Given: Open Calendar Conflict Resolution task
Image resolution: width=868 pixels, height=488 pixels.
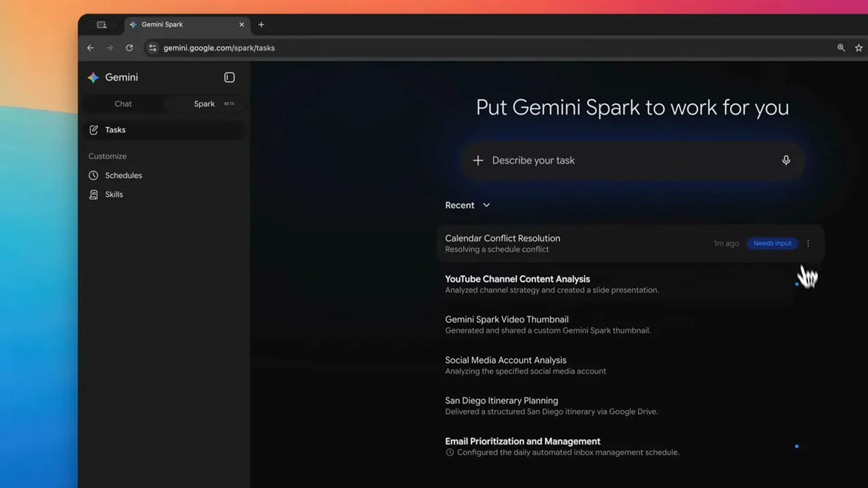Looking at the screenshot, I should coord(630,243).
